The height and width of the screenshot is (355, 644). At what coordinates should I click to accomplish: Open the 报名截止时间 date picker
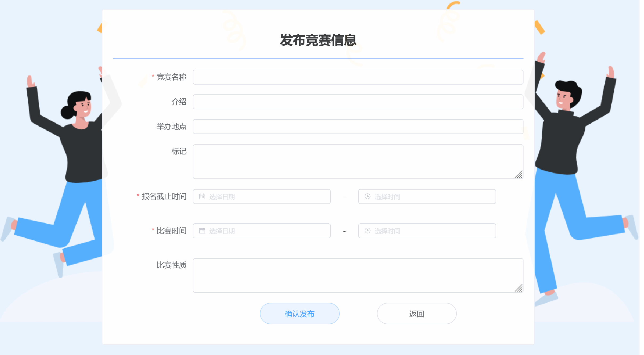(x=262, y=197)
